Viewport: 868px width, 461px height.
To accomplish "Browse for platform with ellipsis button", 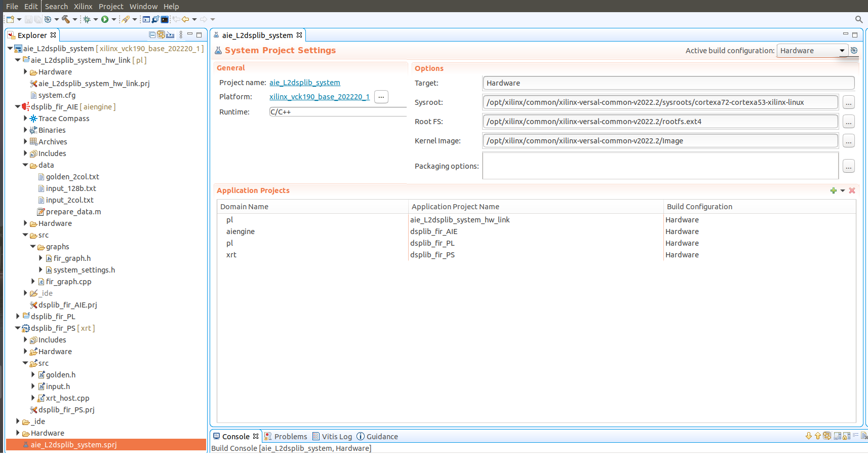I will (x=381, y=96).
